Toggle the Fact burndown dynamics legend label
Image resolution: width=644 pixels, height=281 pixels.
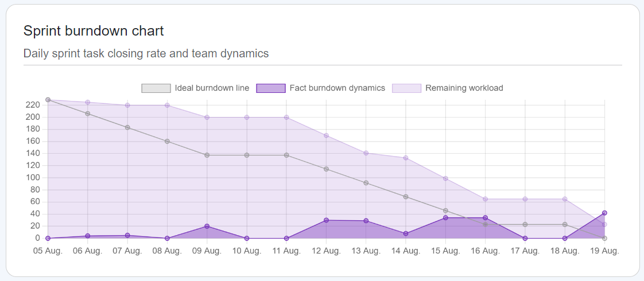click(x=337, y=88)
